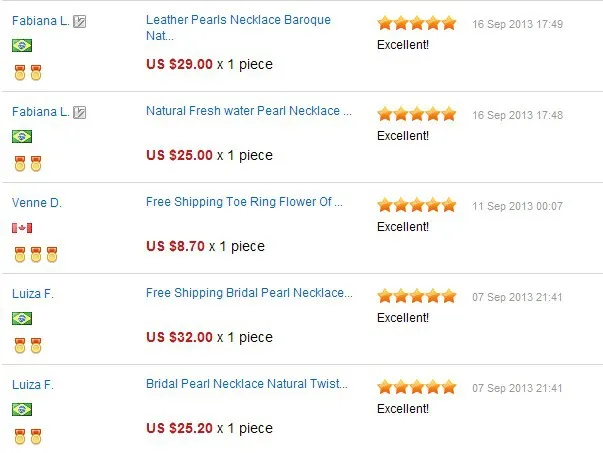
Task: Click Brazil flag under Luiza F. Bridal Twist review
Action: (x=22, y=410)
